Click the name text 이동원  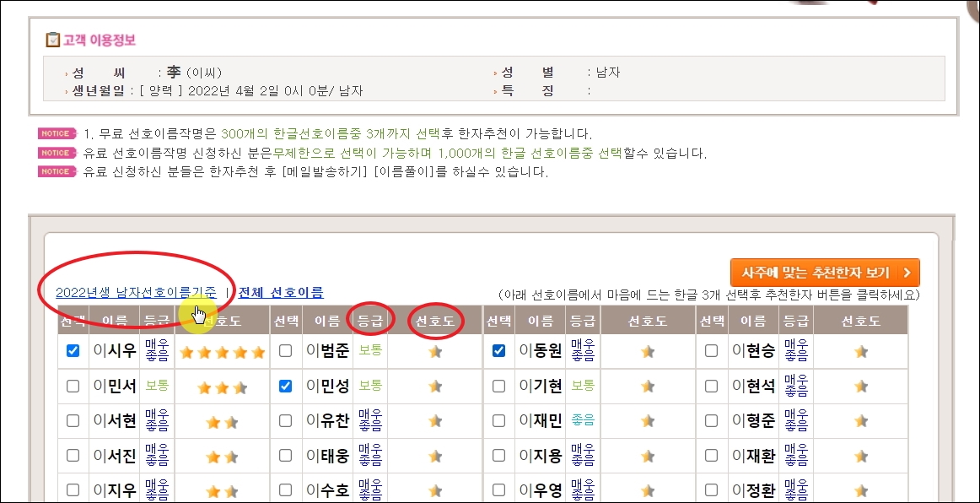pos(541,352)
